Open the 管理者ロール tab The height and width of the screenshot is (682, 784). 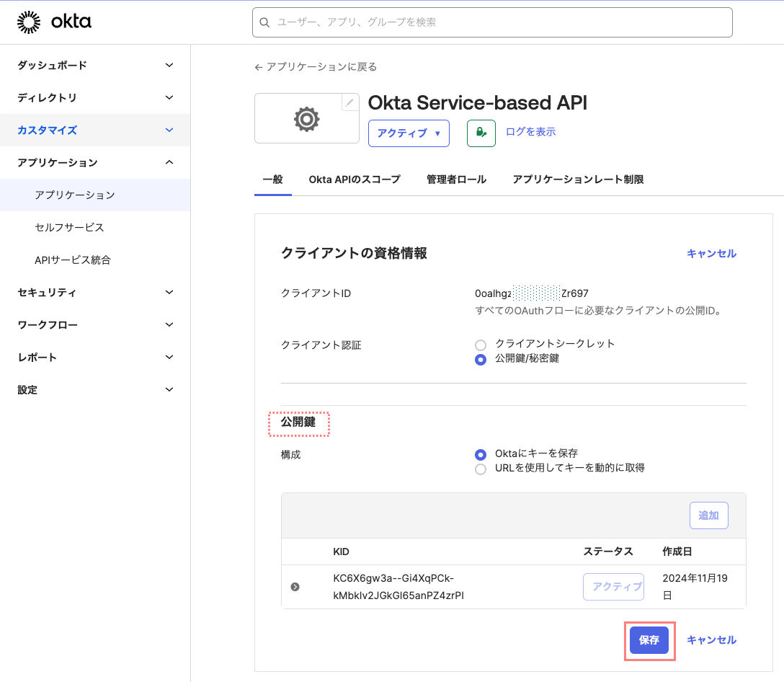click(456, 180)
